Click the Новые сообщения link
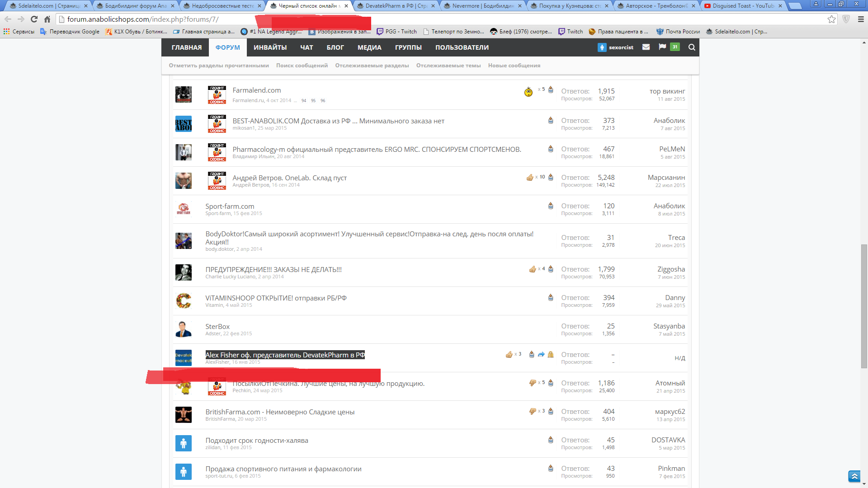Screen dimensions: 868x488 coord(514,66)
